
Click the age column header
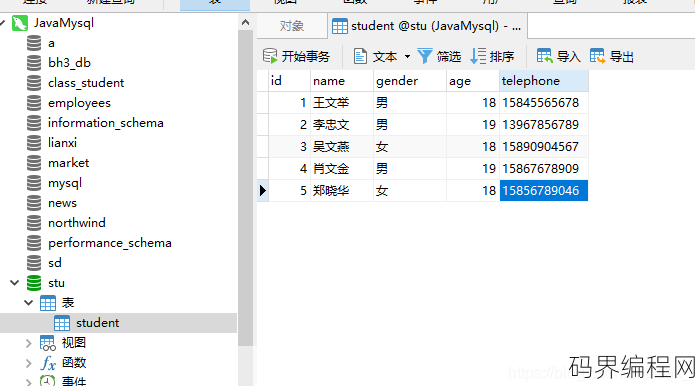coord(473,81)
